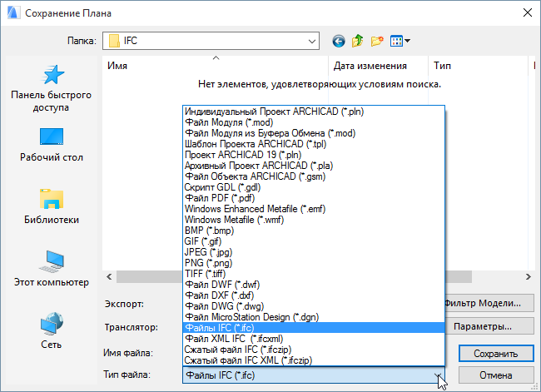The image size is (541, 392).
Task: Open the view menu icon
Action: 400,41
